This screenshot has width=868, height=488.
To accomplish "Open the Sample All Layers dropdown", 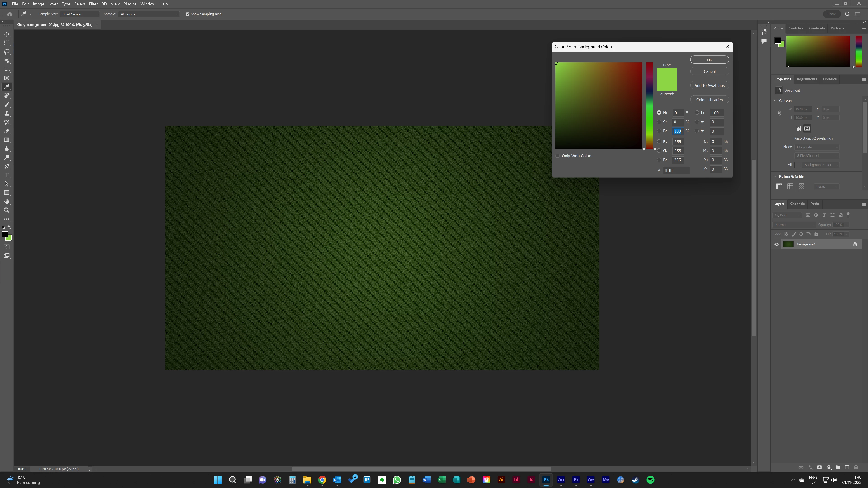I will point(149,14).
